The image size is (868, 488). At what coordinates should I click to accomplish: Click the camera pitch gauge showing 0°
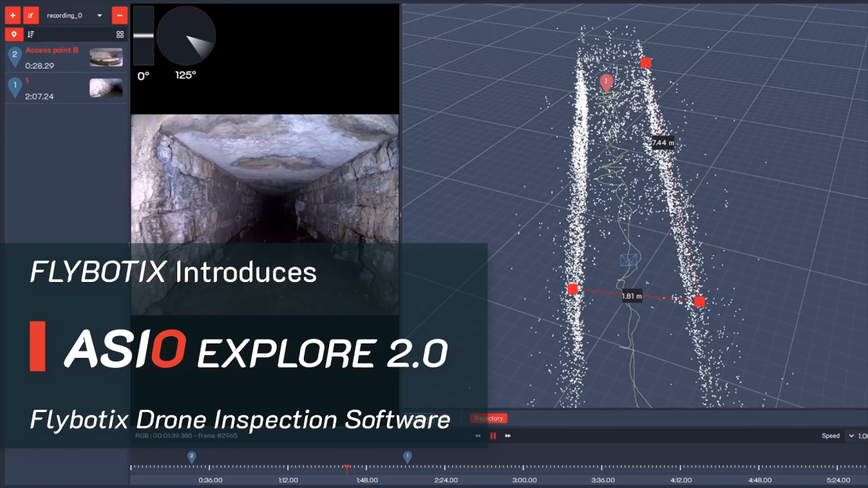pyautogui.click(x=143, y=35)
